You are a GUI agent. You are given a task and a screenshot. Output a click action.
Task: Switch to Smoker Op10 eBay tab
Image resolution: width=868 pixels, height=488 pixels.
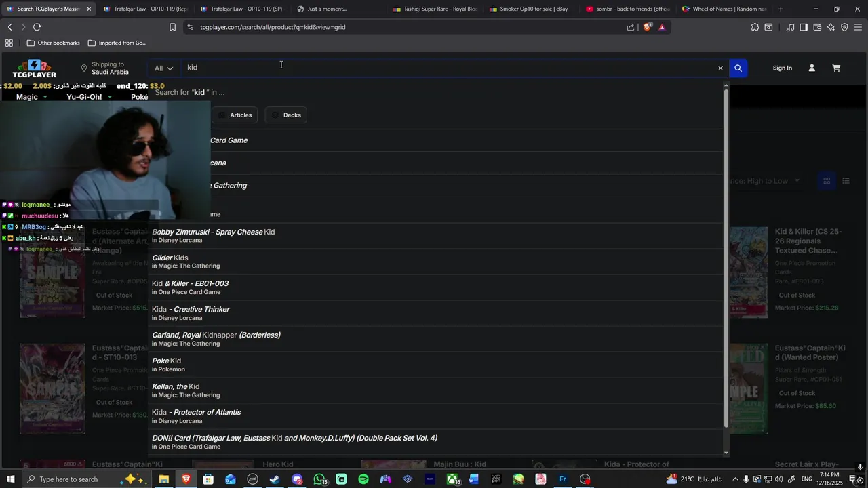click(x=532, y=9)
